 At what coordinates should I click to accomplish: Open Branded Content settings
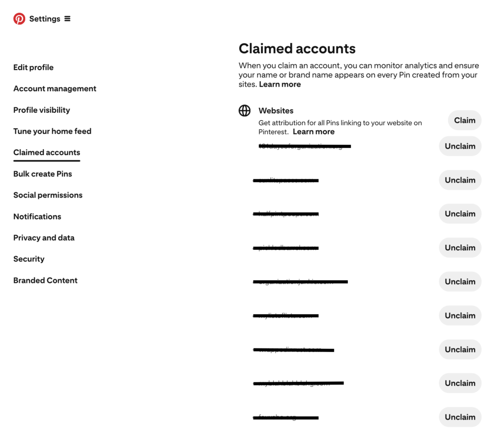tap(45, 280)
